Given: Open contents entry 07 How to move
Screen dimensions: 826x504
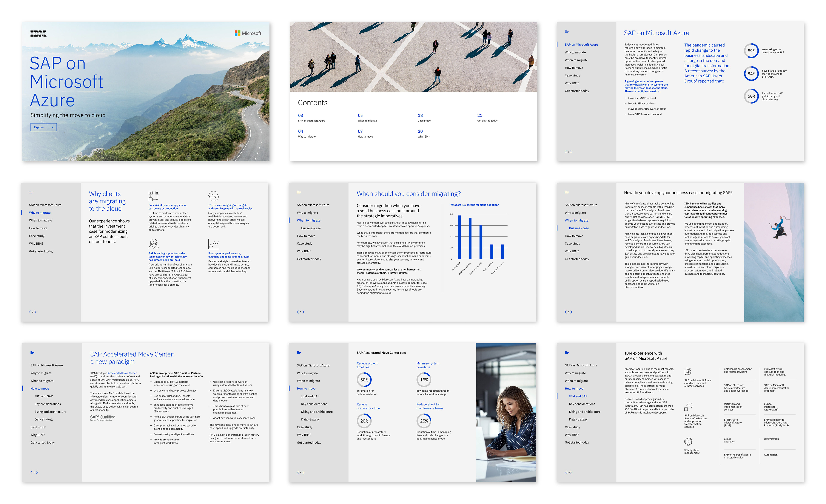Looking at the screenshot, I should [x=365, y=134].
